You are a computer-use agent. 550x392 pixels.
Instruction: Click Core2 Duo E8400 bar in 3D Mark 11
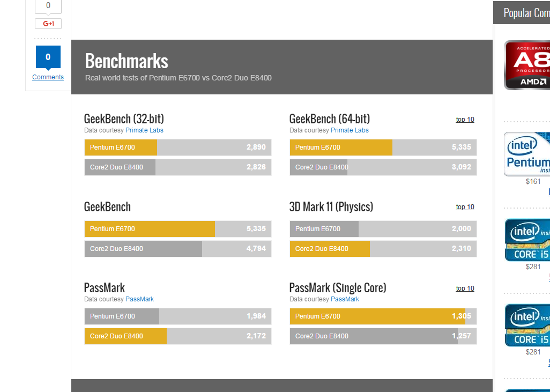383,249
